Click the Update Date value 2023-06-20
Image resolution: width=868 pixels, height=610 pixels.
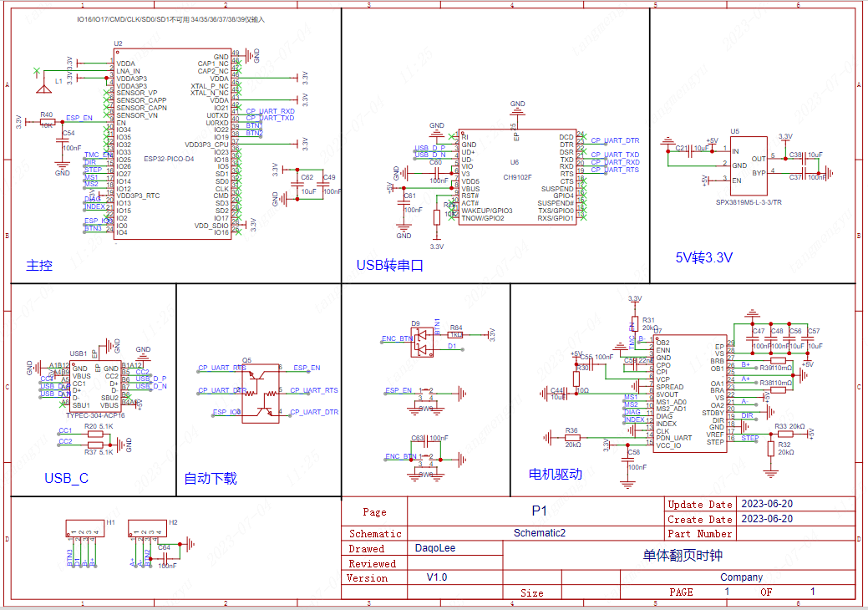pos(766,504)
